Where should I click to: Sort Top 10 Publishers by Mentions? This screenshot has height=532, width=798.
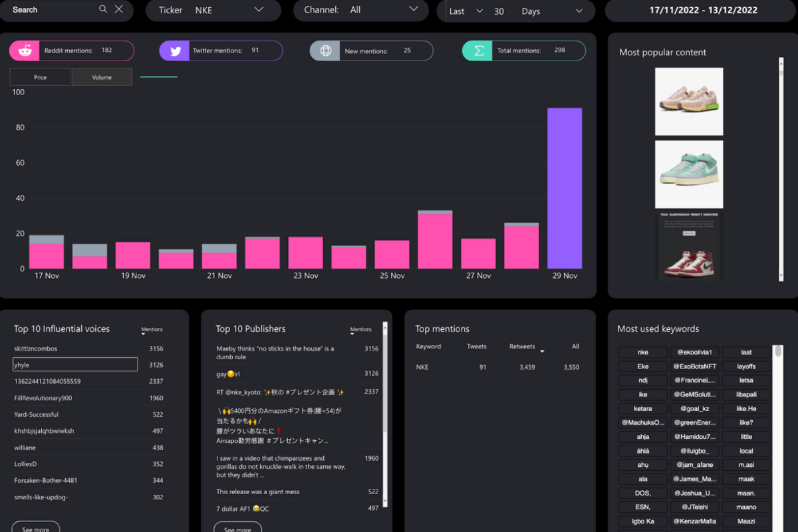(361, 330)
